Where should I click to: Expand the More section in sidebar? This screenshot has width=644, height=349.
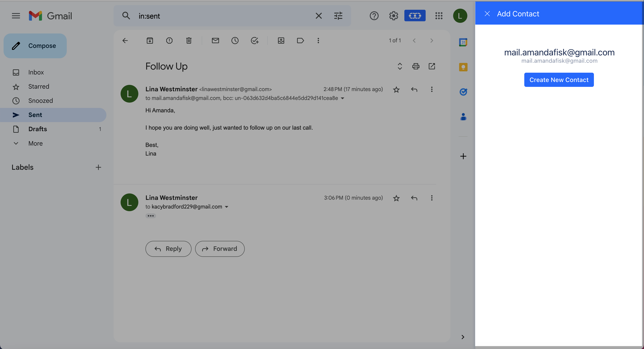point(35,143)
